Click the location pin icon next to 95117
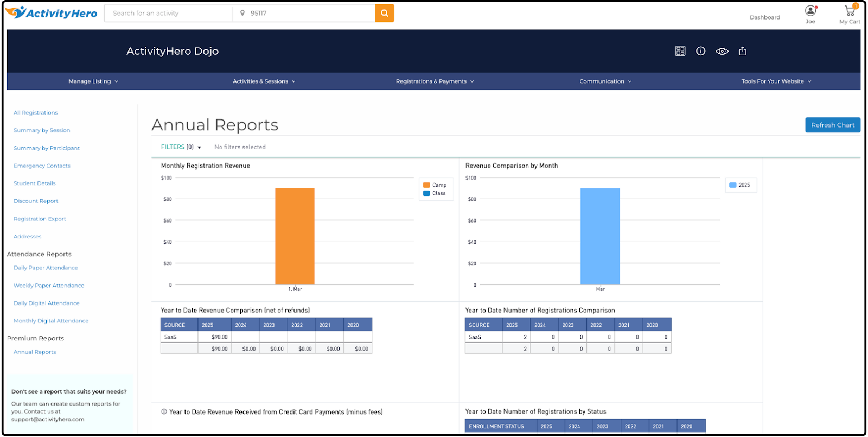Image resolution: width=868 pixels, height=437 pixels. coord(242,13)
